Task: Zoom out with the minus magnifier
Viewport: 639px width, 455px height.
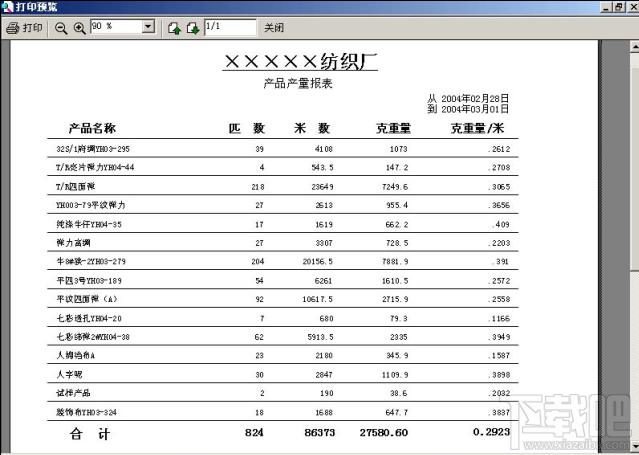Action: point(61,28)
